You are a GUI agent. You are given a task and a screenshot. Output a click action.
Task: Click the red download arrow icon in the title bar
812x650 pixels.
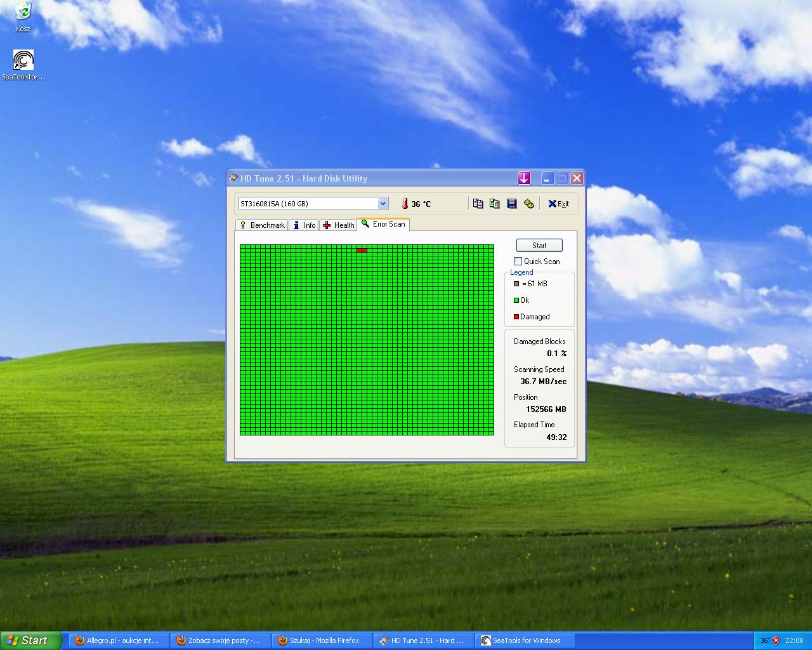(524, 178)
